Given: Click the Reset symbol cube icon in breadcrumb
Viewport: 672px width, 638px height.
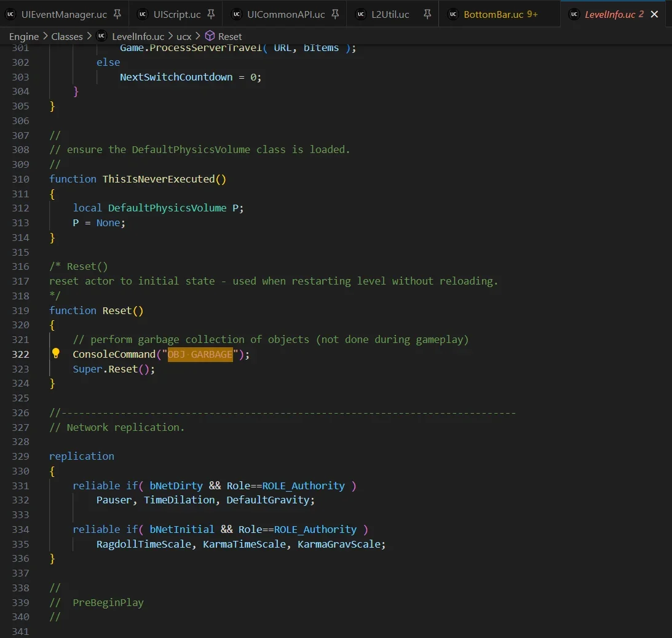Looking at the screenshot, I should [x=210, y=36].
